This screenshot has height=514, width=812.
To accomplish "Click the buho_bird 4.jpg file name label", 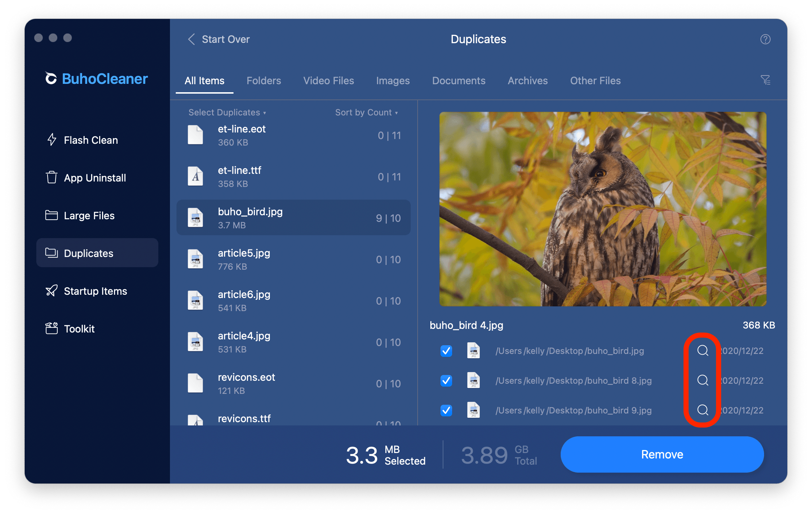I will tap(466, 325).
